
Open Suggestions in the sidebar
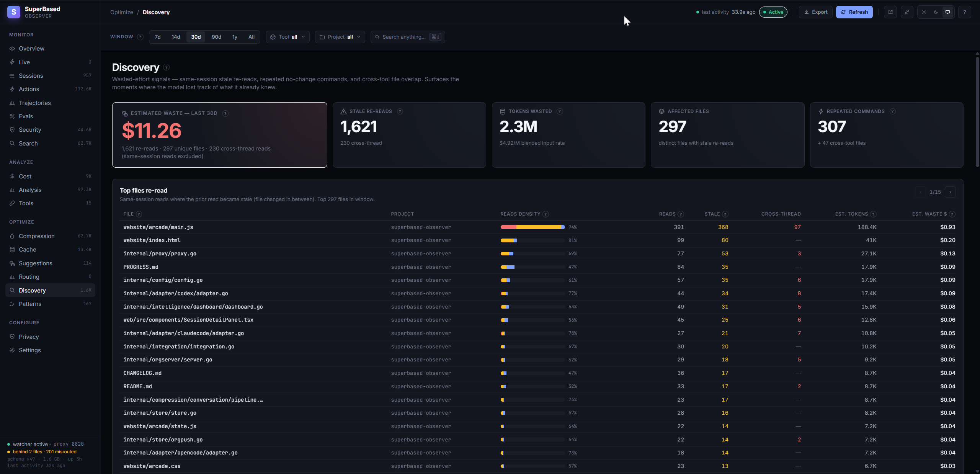(x=50, y=263)
